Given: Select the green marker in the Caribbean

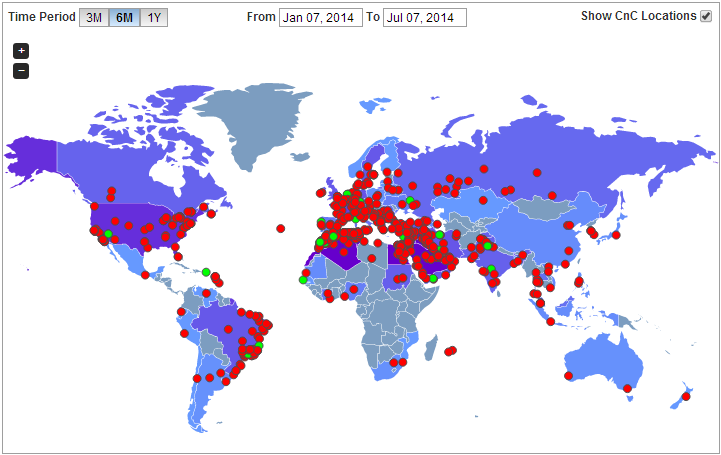Looking at the screenshot, I should coord(206,272).
